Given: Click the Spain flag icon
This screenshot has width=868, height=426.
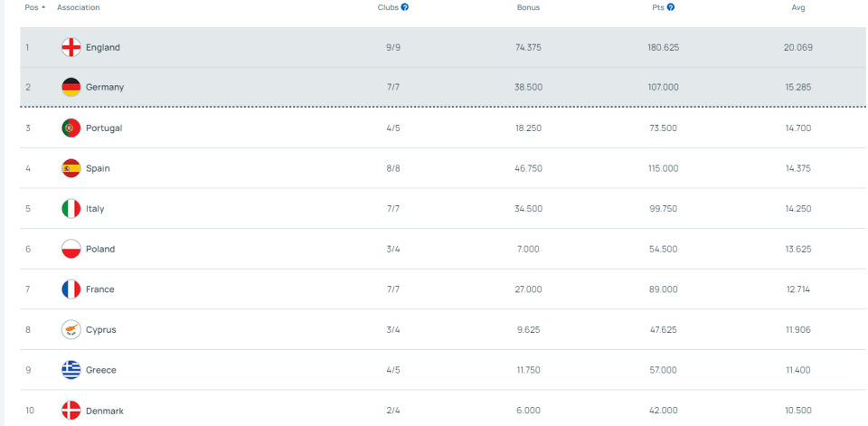Looking at the screenshot, I should point(71,168).
